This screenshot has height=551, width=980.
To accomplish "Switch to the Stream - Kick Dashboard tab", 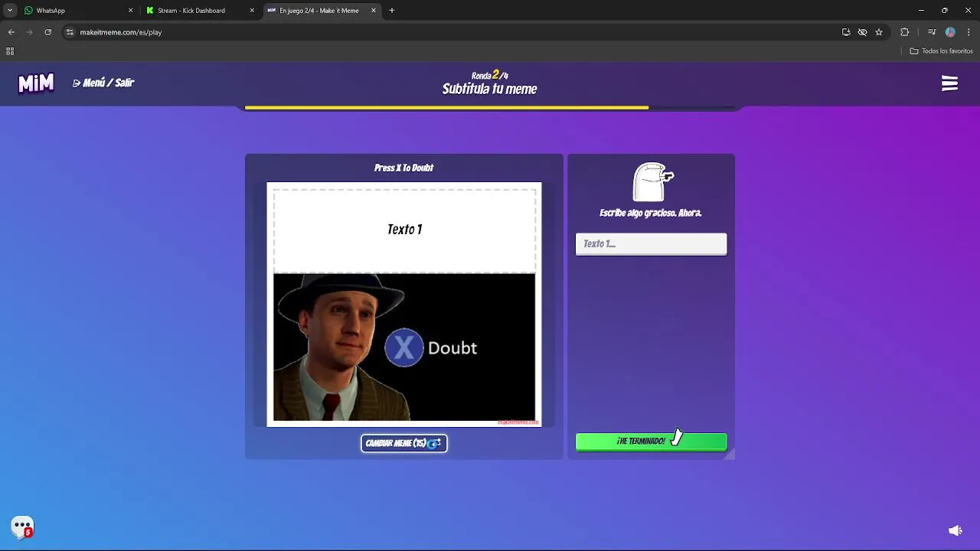I will pos(199,11).
